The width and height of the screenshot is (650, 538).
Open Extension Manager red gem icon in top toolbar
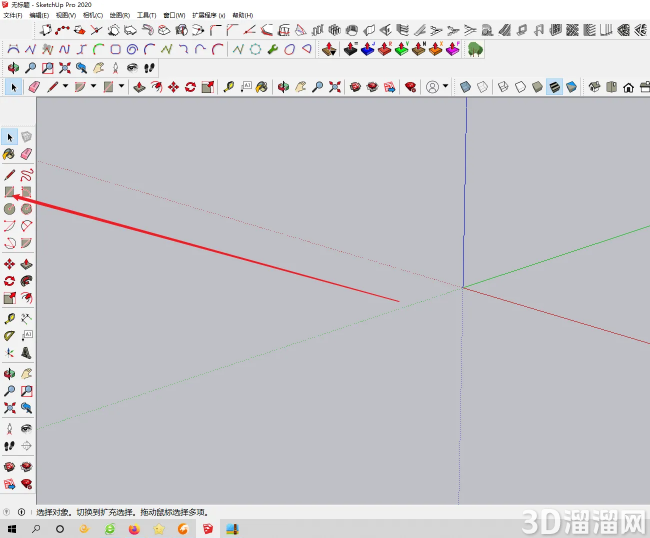[x=410, y=87]
